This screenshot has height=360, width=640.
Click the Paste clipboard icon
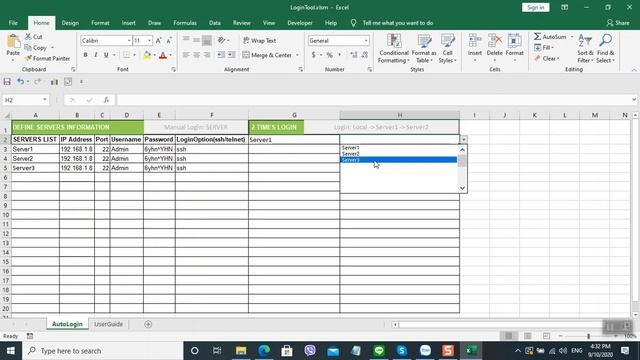pos(13,42)
